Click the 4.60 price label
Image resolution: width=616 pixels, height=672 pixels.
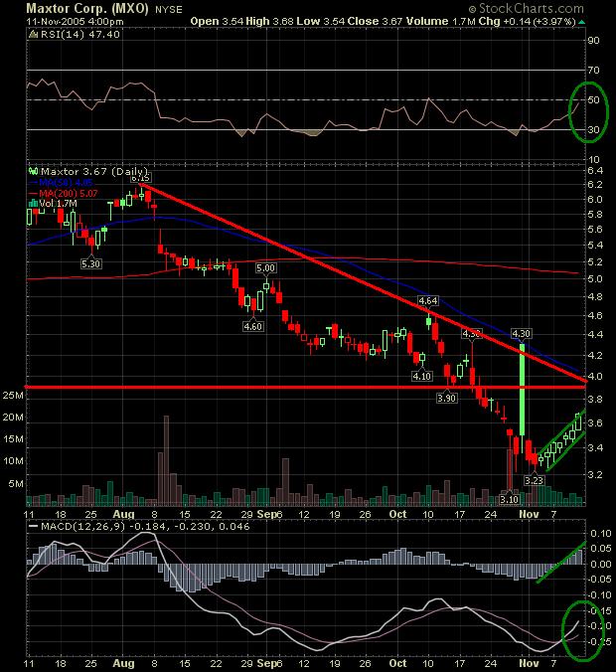tap(252, 327)
